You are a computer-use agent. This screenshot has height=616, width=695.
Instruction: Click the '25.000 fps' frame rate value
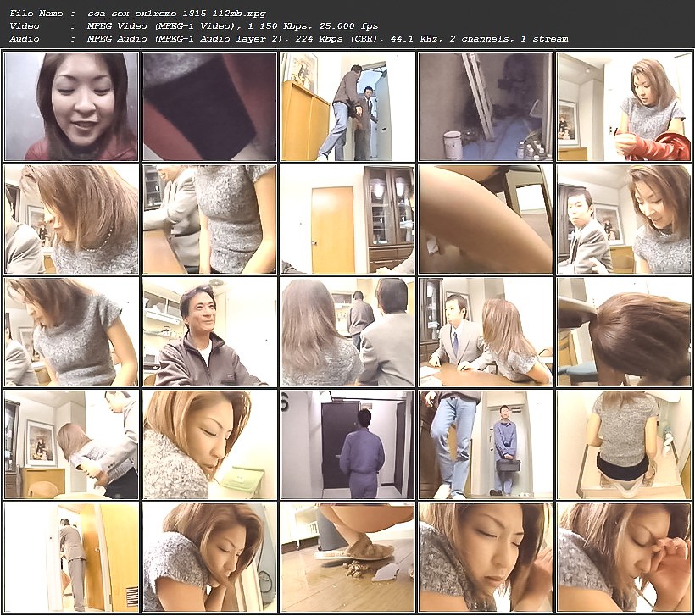tap(349, 25)
